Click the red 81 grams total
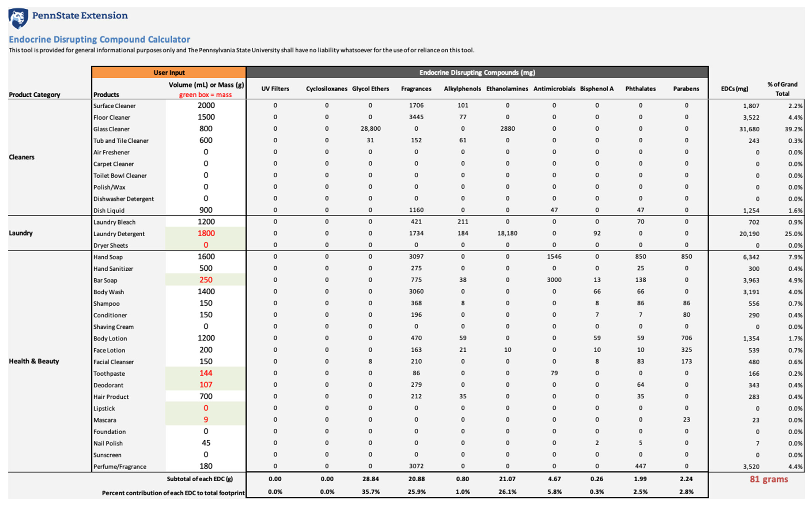 769,479
